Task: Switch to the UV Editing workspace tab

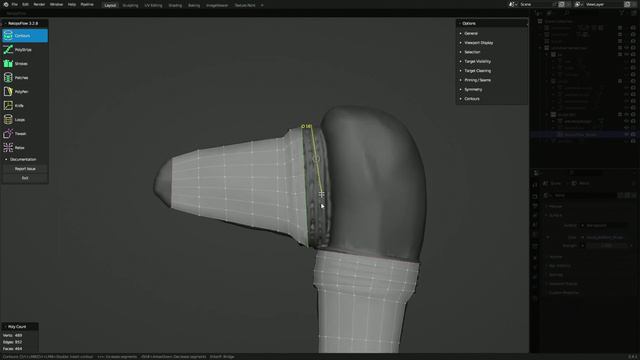Action: point(153,5)
